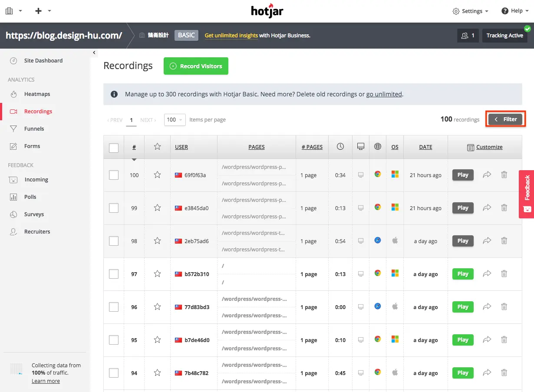This screenshot has height=392, width=534.
Task: Open Forms in the sidebar
Action: (32, 146)
